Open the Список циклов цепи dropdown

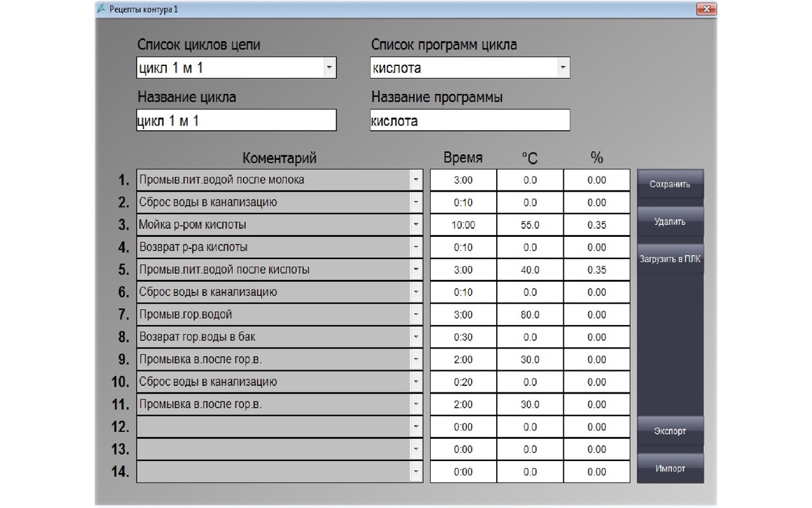(x=329, y=68)
